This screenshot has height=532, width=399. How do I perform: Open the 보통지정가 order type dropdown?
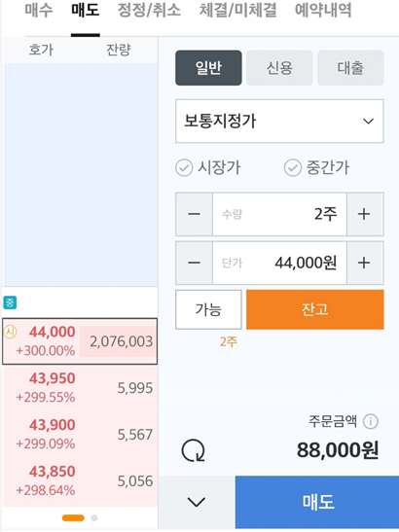[x=279, y=122]
